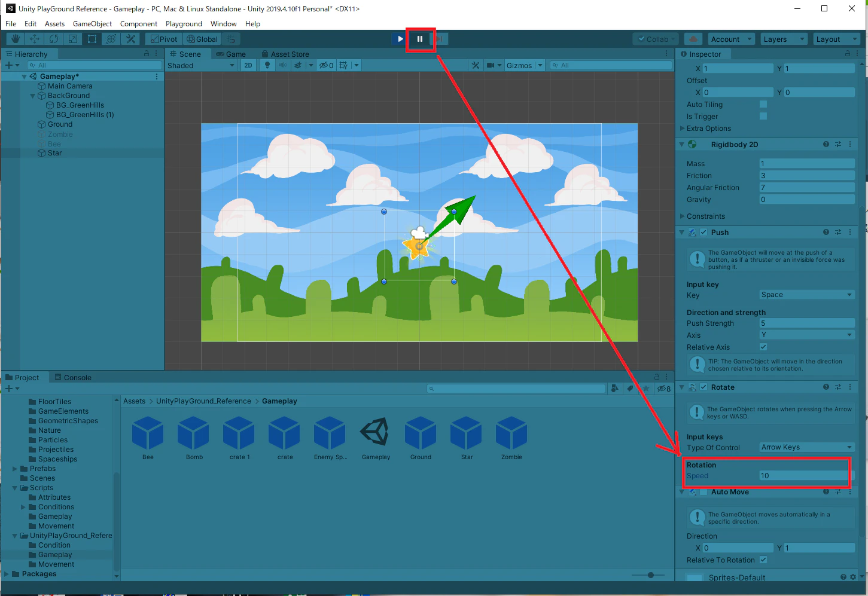Image resolution: width=868 pixels, height=596 pixels.
Task: Select the combined Transform tool
Action: pyautogui.click(x=111, y=39)
